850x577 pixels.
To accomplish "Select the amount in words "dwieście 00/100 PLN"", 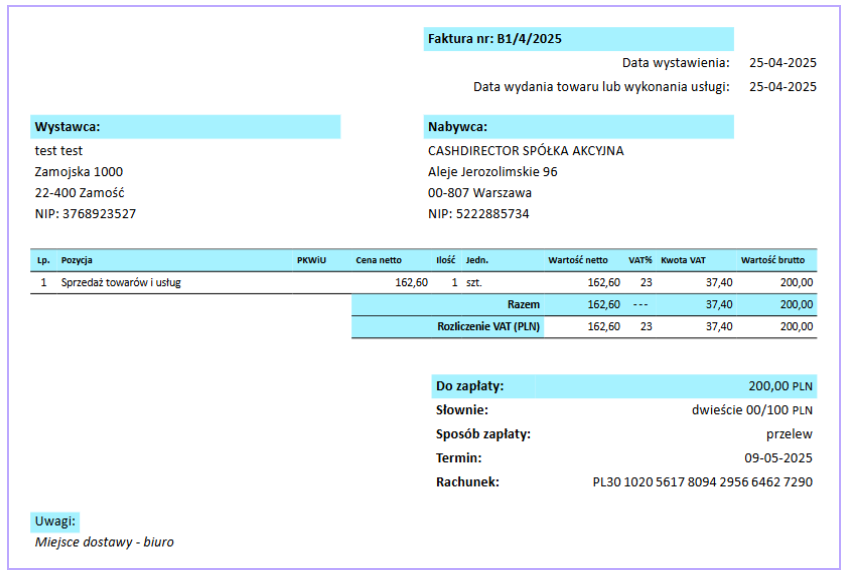I will [x=752, y=411].
